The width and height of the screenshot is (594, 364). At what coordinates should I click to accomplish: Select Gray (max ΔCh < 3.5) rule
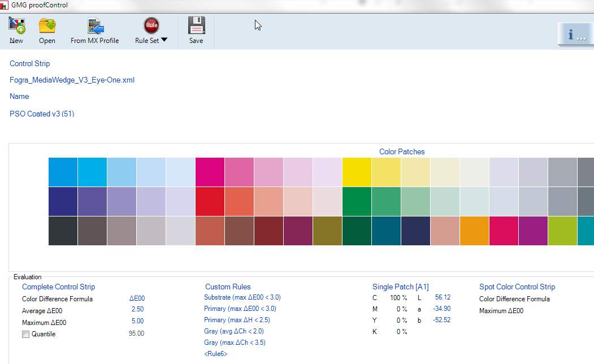coord(235,343)
